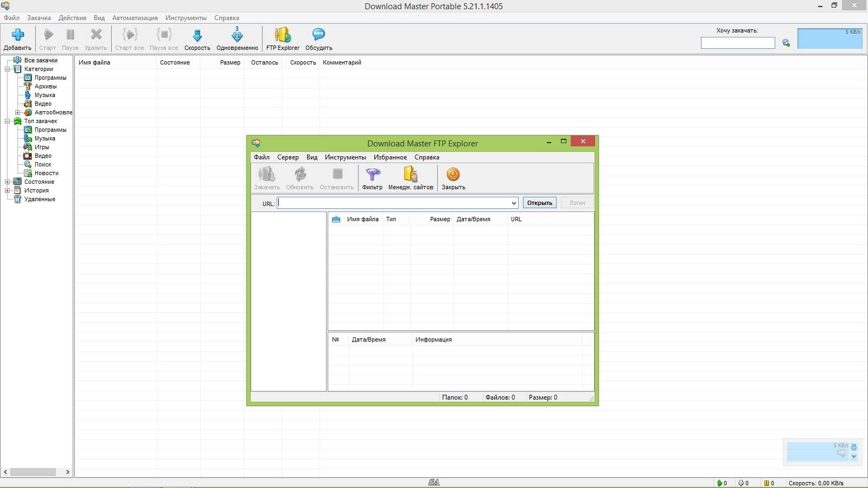Click the Пауза все icon
This screenshot has width=868, height=488.
[164, 35]
